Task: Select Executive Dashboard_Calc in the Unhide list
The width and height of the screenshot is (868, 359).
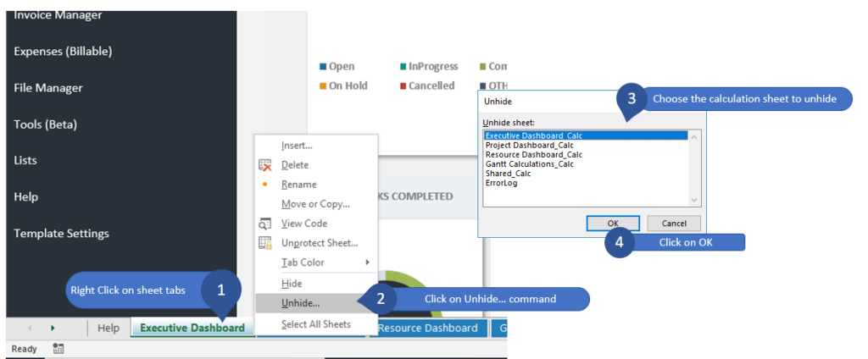Action: (586, 135)
